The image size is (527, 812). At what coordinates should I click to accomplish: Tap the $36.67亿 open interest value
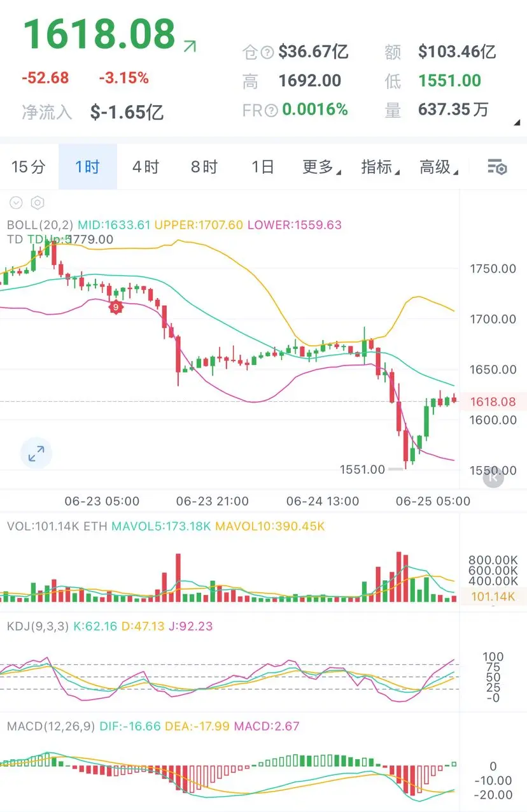tap(313, 52)
